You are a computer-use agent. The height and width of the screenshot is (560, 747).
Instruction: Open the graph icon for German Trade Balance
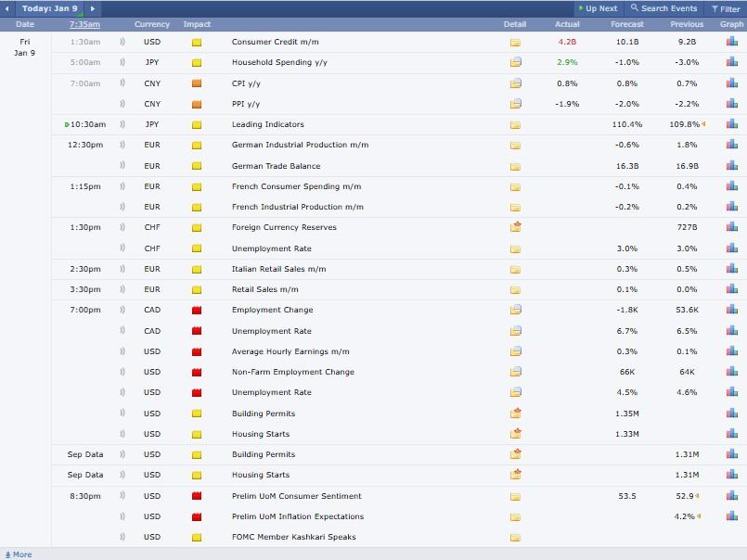(731, 166)
